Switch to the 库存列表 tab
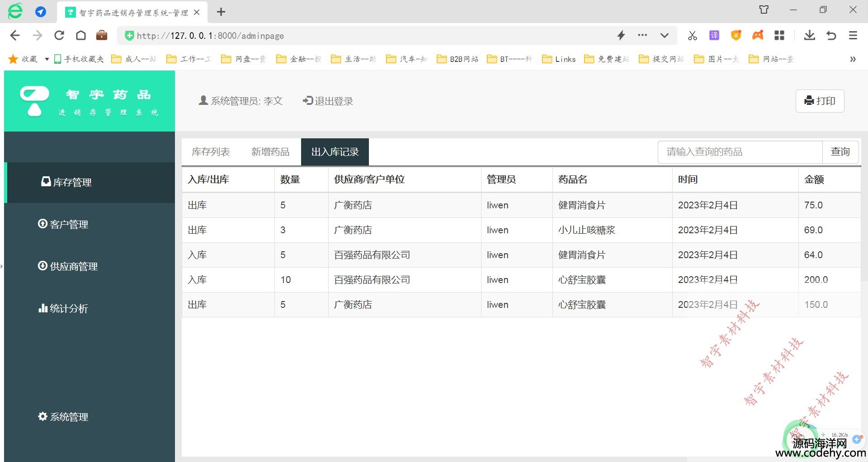The width and height of the screenshot is (868, 462). point(211,152)
